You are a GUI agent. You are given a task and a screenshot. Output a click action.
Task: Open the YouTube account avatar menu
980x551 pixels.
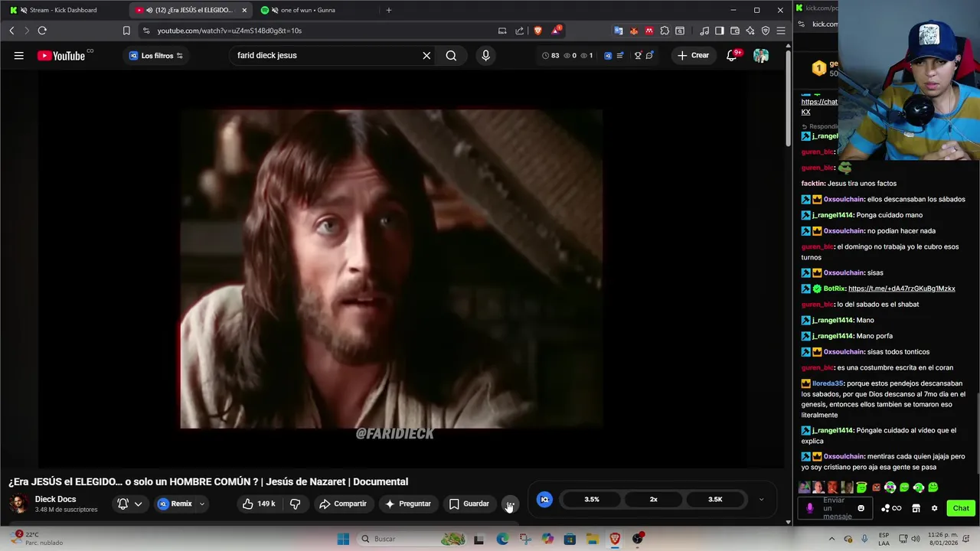coord(761,55)
